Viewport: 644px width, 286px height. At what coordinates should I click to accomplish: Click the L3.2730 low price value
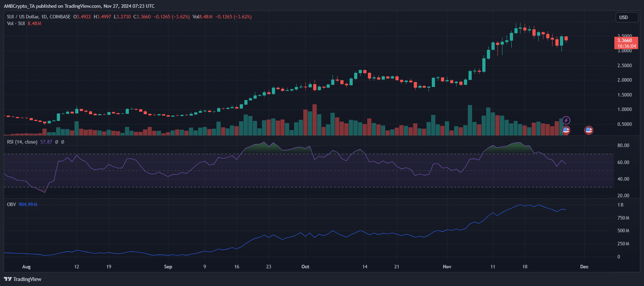[x=122, y=17]
